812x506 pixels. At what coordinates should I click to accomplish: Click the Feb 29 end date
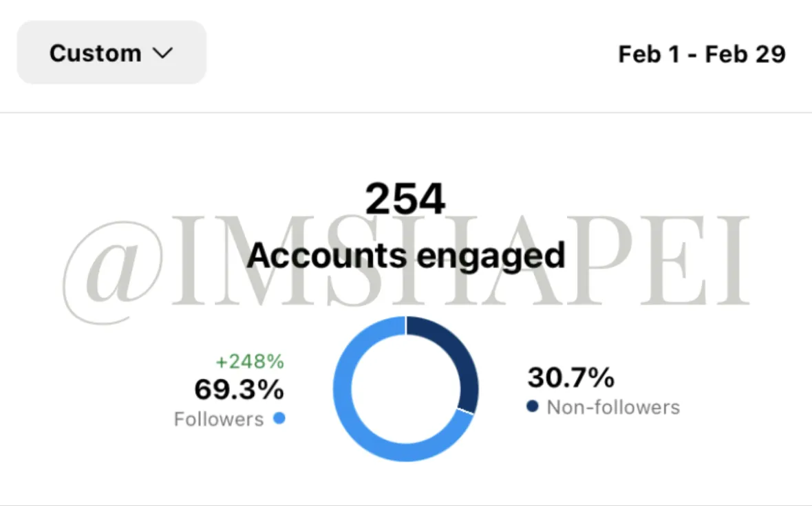point(745,54)
